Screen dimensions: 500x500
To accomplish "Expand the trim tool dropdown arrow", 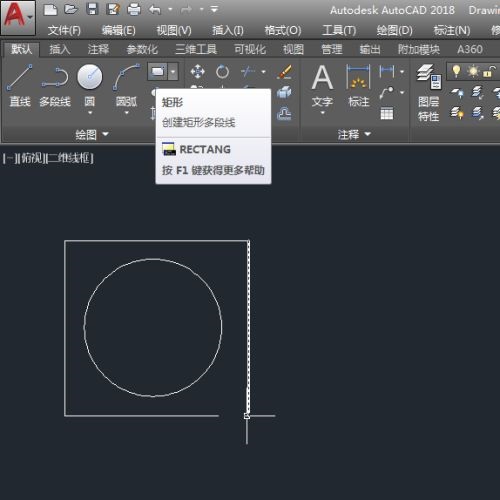I will tap(263, 71).
